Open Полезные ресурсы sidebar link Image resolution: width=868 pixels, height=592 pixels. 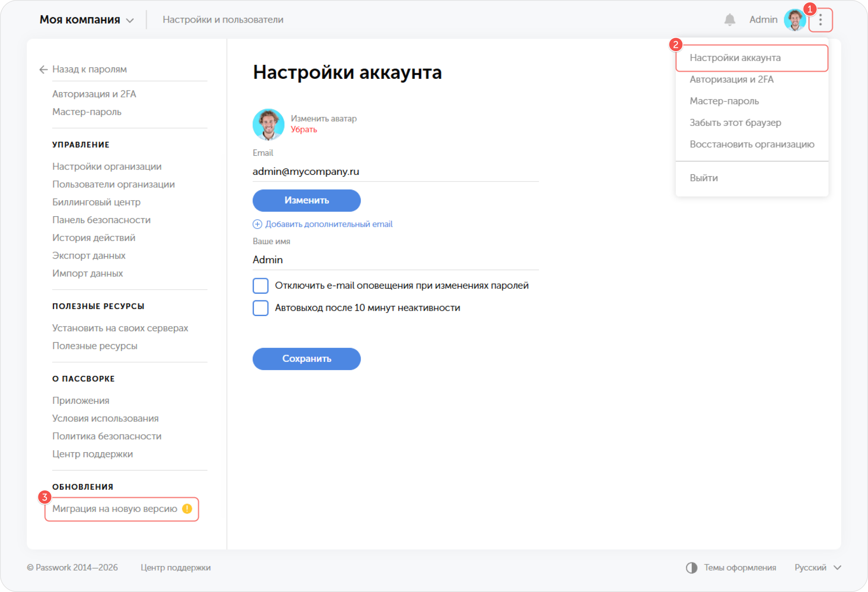click(x=95, y=346)
